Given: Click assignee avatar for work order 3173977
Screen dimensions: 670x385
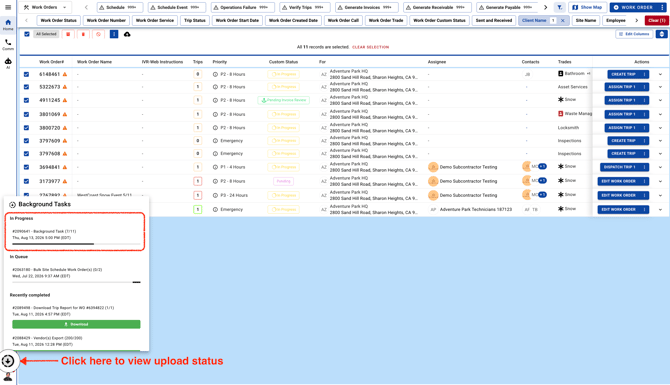Looking at the screenshot, I should pos(433,181).
